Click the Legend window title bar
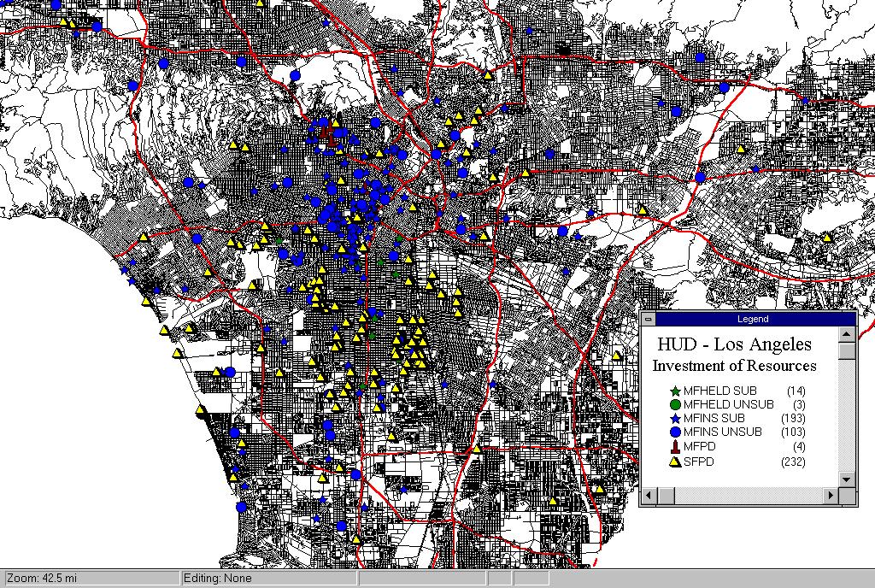Image resolution: width=875 pixels, height=588 pixels. [x=752, y=319]
